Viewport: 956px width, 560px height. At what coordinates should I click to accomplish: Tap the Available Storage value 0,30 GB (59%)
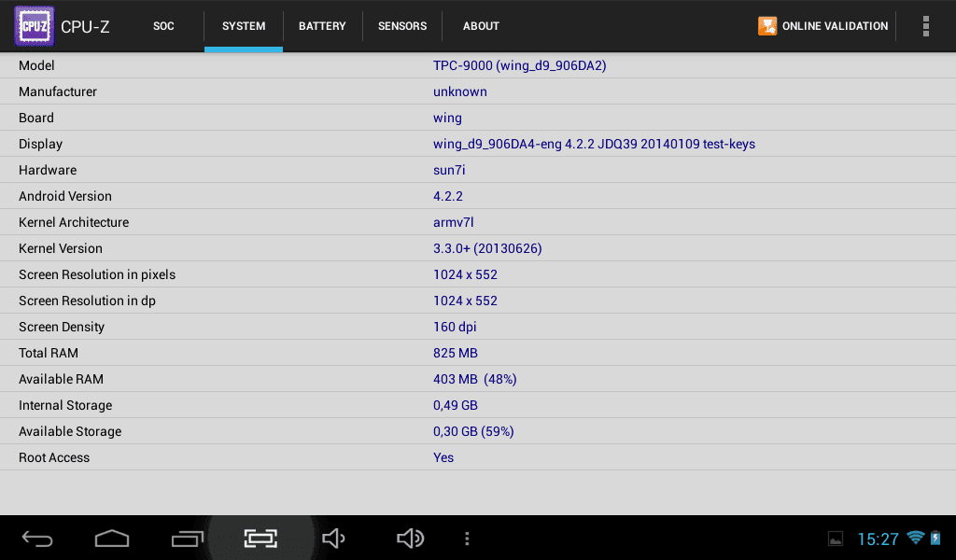[473, 432]
